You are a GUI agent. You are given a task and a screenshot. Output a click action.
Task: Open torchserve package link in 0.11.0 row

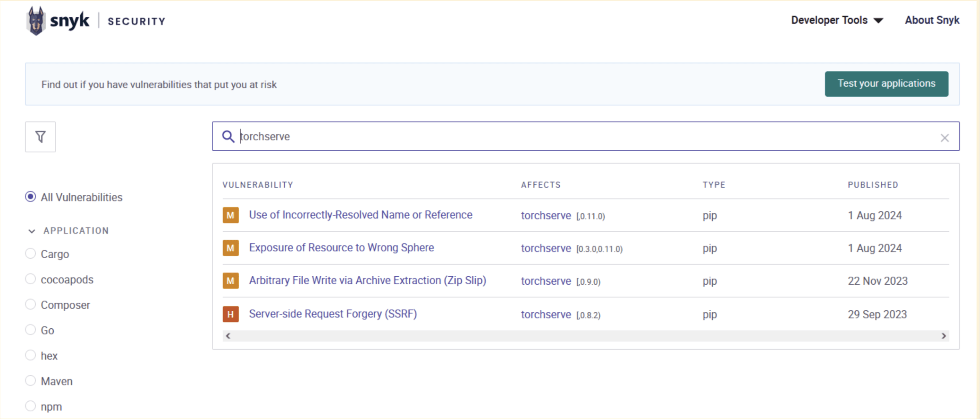pos(546,216)
